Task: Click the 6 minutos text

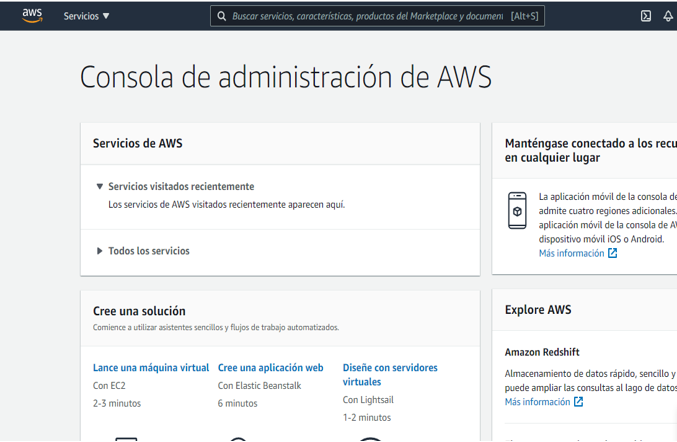Action: tap(237, 404)
